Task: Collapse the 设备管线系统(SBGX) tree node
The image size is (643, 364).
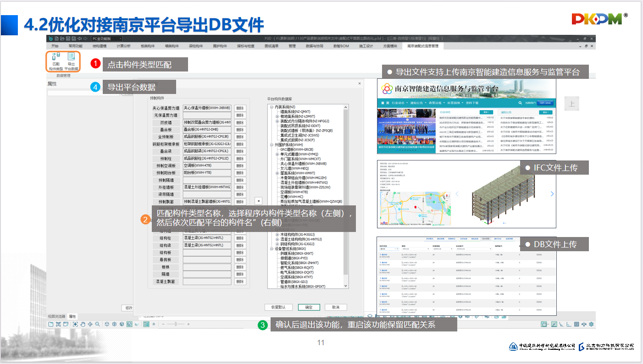Action: 272,248
